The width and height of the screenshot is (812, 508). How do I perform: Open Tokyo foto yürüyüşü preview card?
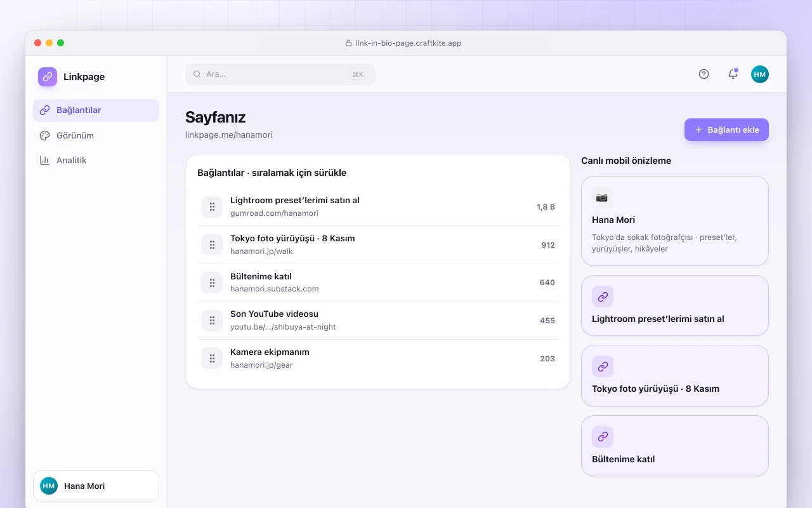[675, 376]
